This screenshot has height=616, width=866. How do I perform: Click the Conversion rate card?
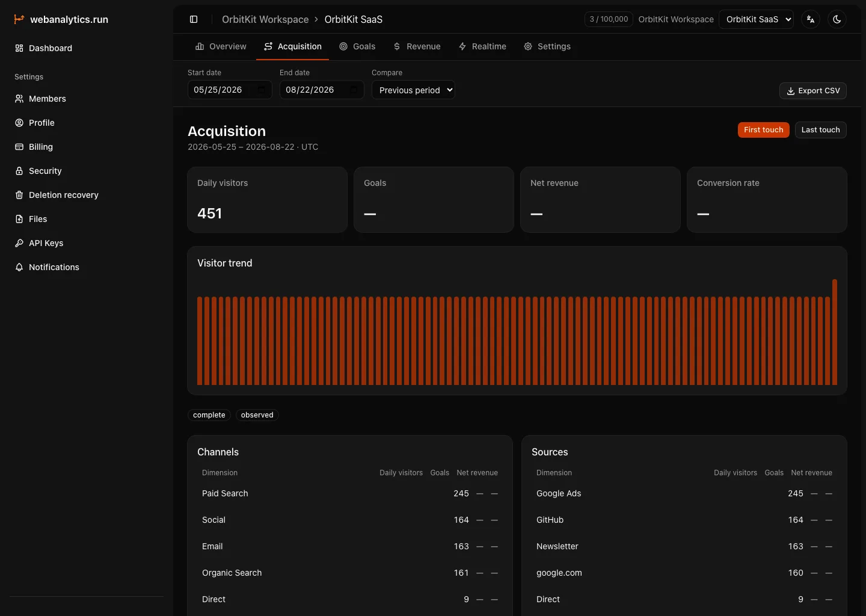[767, 200]
